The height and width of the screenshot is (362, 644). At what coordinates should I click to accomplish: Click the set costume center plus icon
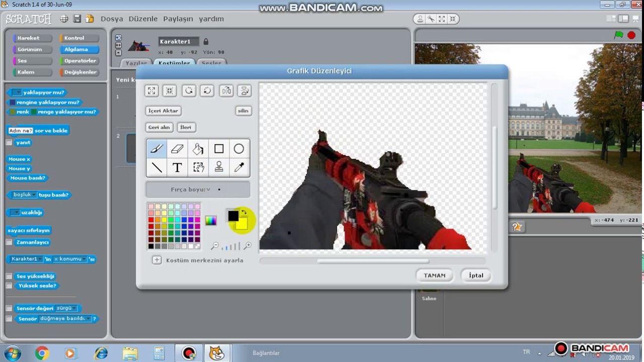click(x=157, y=260)
